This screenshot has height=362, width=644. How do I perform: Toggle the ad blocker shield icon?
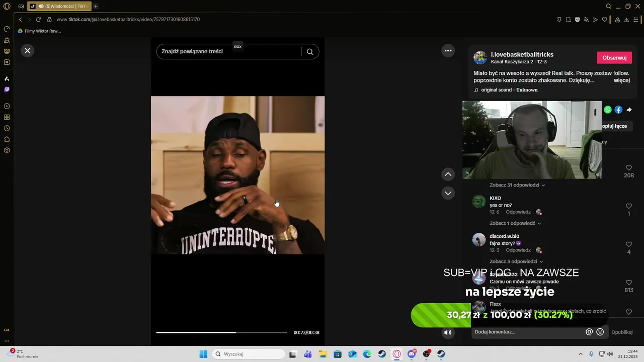pos(577,20)
